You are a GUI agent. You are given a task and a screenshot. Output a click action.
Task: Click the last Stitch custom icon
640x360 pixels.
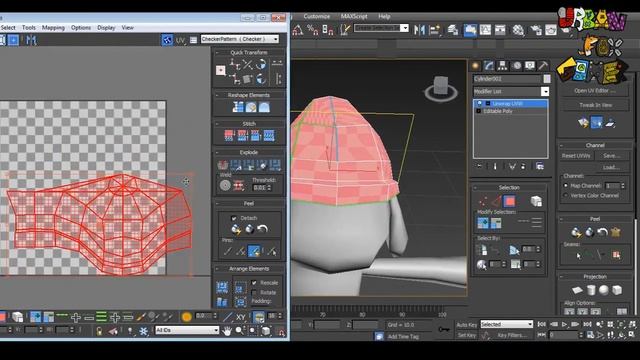[x=269, y=136]
